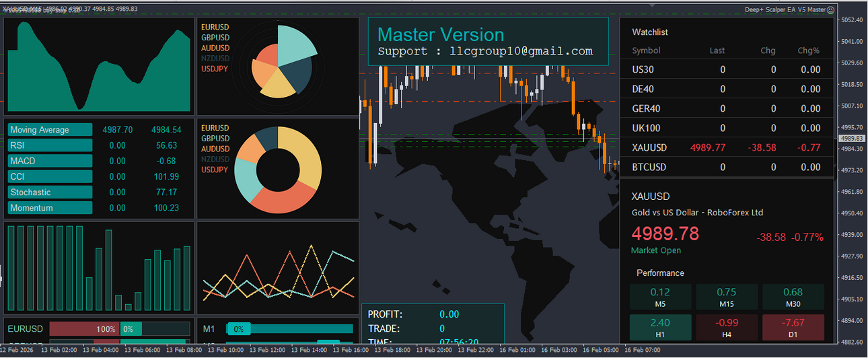The image size is (868, 358).
Task: Open the D1 performance tile
Action: (x=793, y=328)
